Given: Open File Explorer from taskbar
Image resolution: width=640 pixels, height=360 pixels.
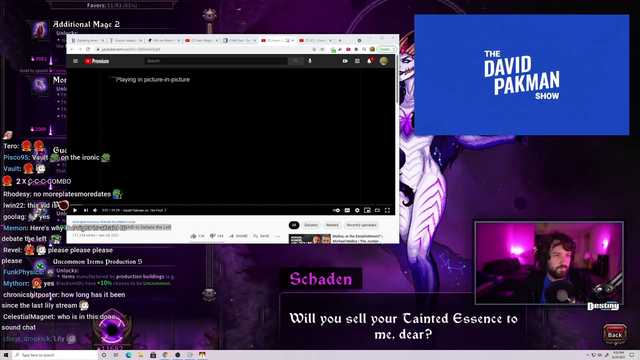Looking at the screenshot, I should [141, 355].
